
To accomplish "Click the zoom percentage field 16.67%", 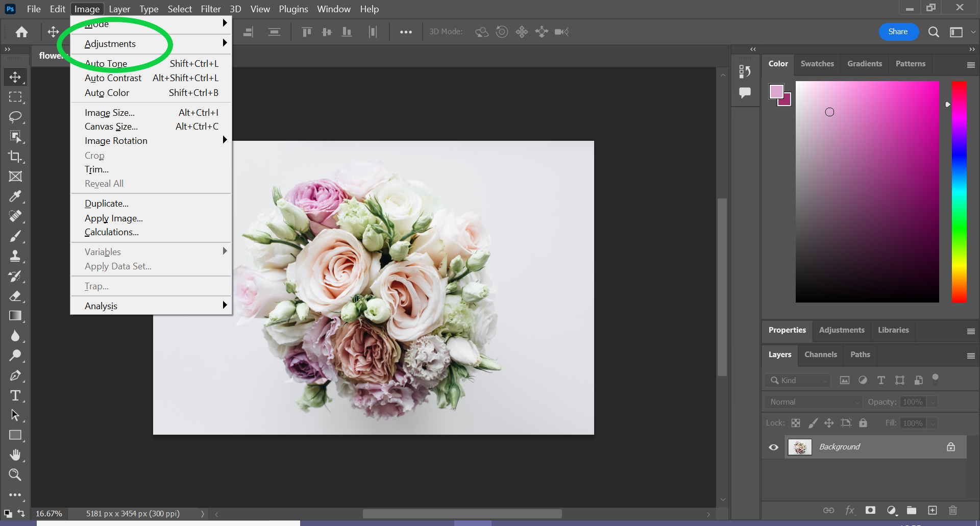I will pos(50,514).
